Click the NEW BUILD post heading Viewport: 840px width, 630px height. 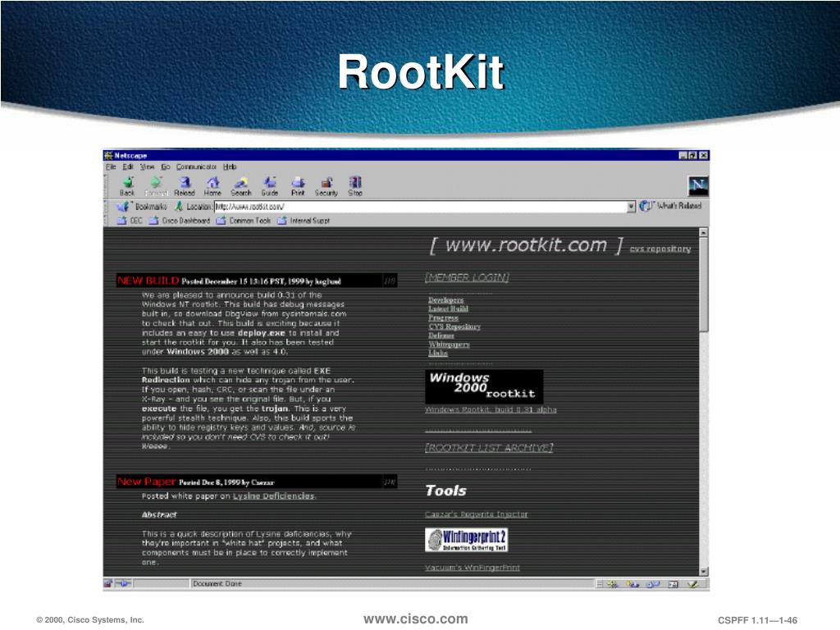pos(148,281)
